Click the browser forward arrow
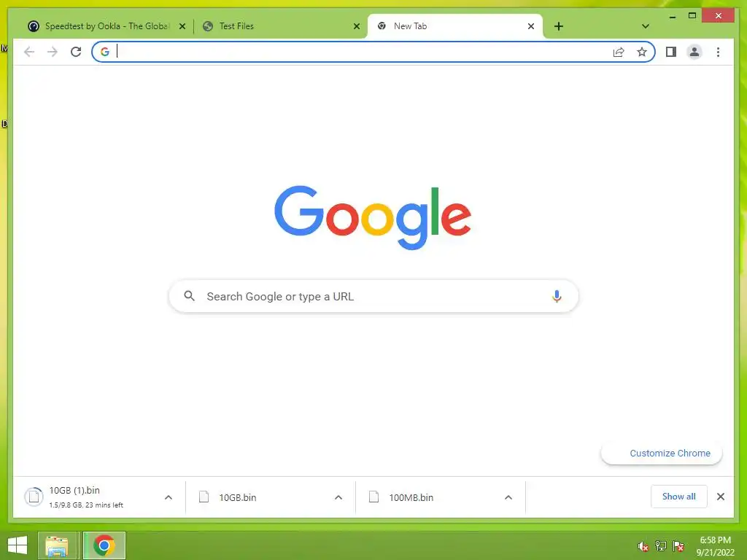The width and height of the screenshot is (747, 560). tap(53, 52)
